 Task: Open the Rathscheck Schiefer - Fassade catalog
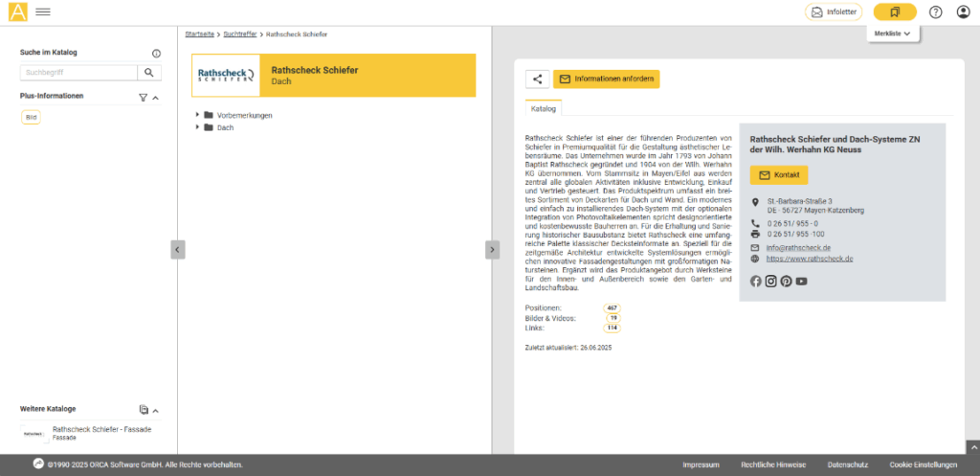101,429
